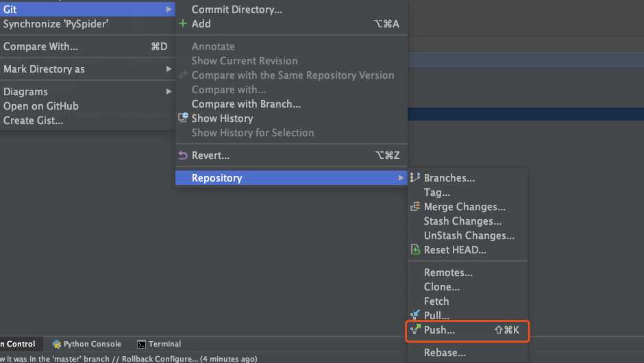Choose Rebase... entry
The width and height of the screenshot is (644, 363).
click(445, 353)
